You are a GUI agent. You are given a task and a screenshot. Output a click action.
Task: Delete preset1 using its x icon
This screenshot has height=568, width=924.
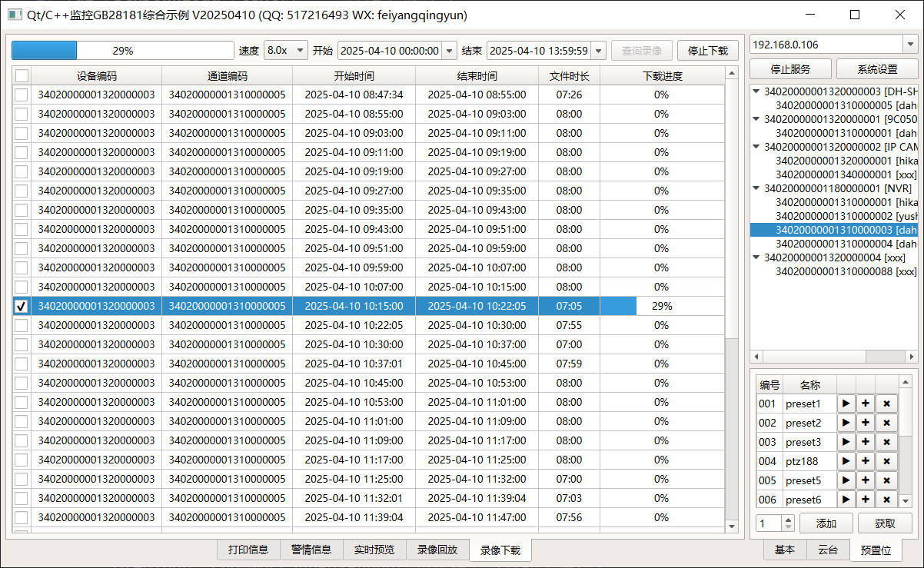click(886, 404)
